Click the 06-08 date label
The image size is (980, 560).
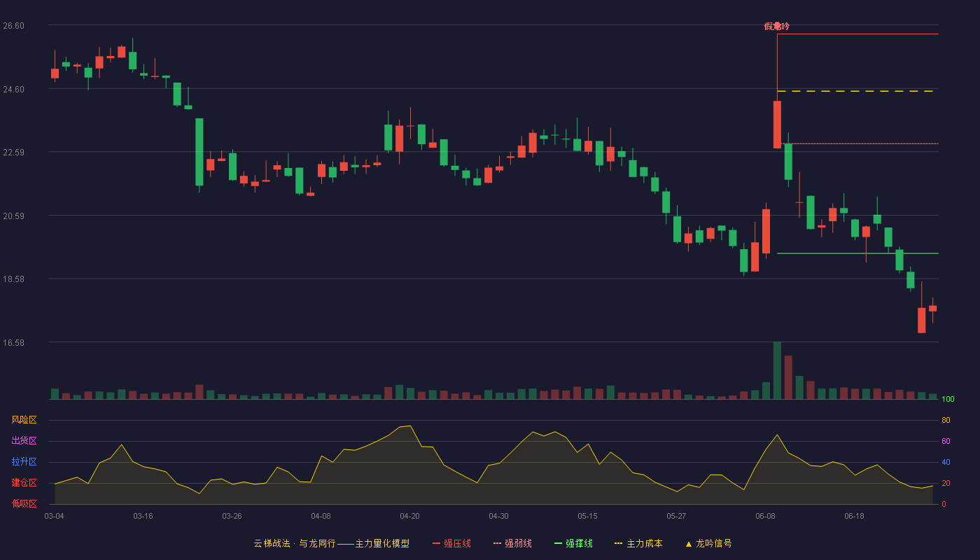[765, 516]
